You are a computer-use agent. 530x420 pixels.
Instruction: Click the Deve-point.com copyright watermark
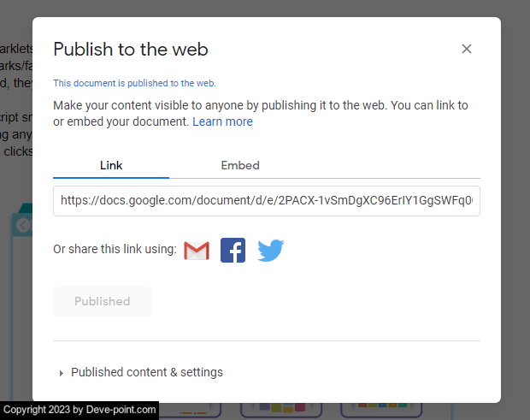(x=79, y=410)
